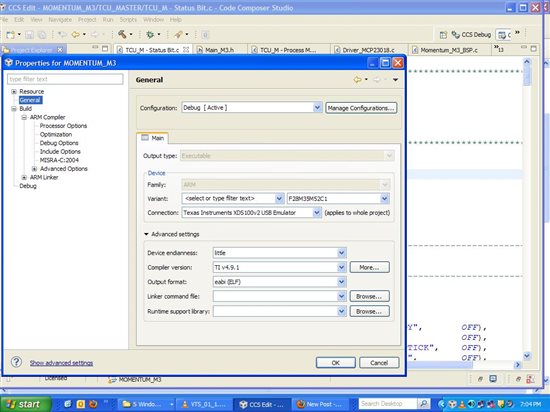This screenshot has width=550, height=412.
Task: Click the help question mark icon
Action: click(16, 362)
